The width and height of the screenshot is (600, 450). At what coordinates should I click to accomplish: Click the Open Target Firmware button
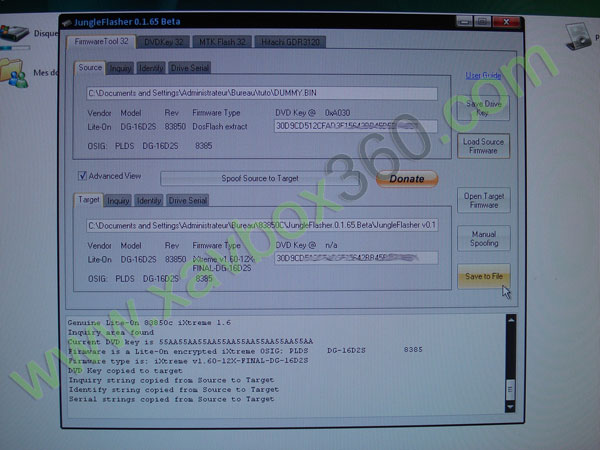coord(484,200)
